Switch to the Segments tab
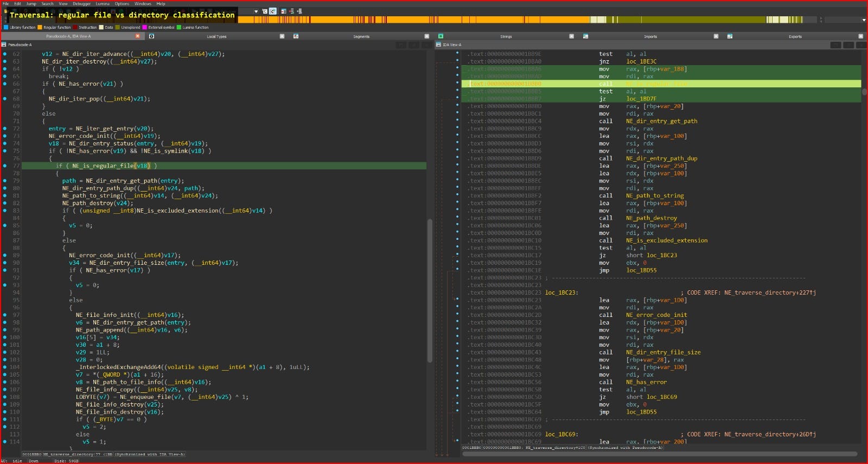This screenshot has height=464, width=868. pos(361,36)
